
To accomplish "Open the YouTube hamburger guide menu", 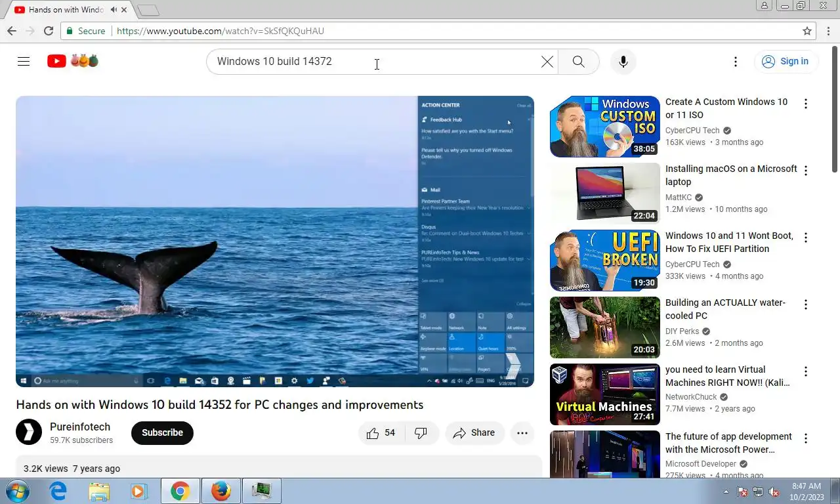I will [x=24, y=61].
